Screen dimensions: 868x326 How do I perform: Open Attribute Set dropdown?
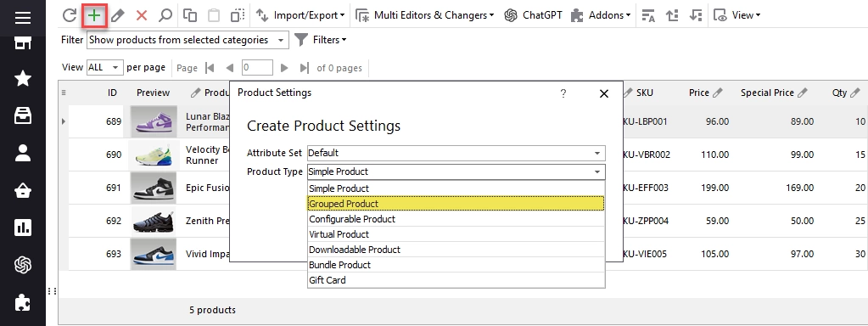click(456, 153)
